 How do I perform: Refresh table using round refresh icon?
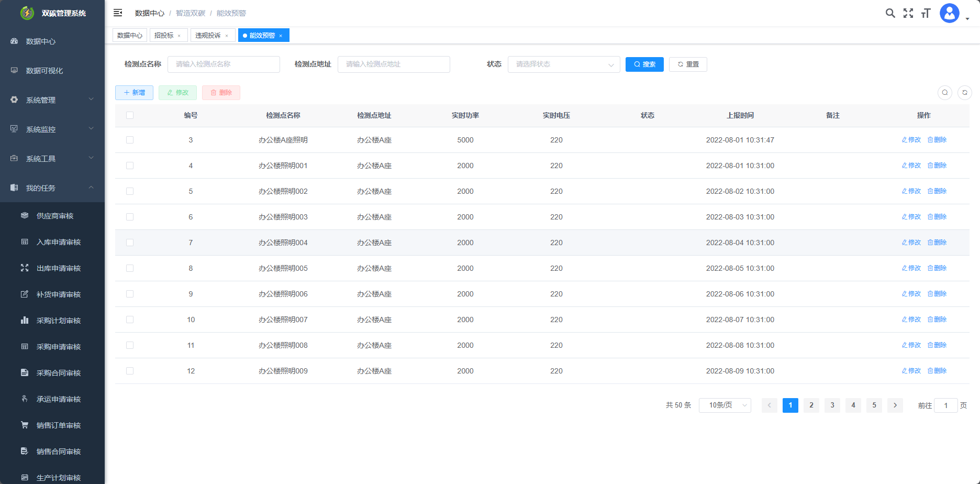(x=965, y=93)
